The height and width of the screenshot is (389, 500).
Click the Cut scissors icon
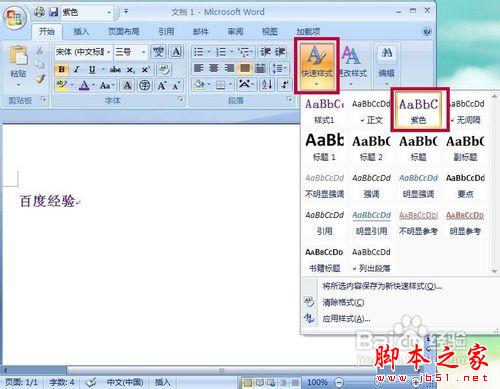click(40, 50)
